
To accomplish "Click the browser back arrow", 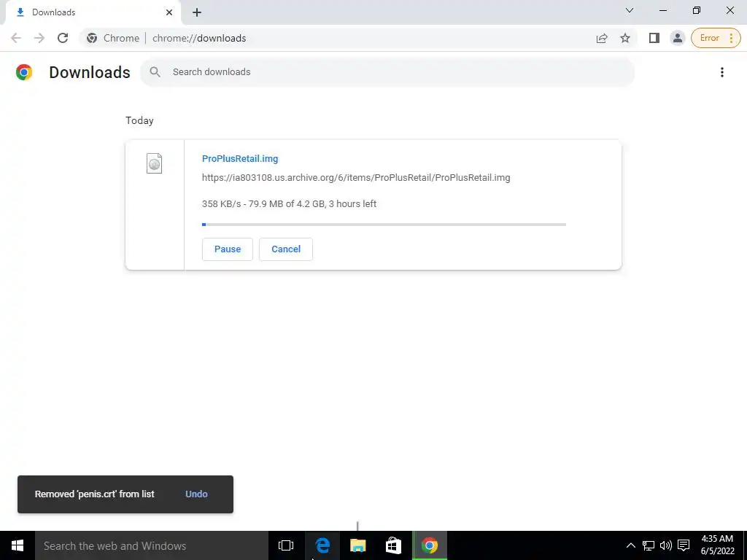I will (x=16, y=38).
